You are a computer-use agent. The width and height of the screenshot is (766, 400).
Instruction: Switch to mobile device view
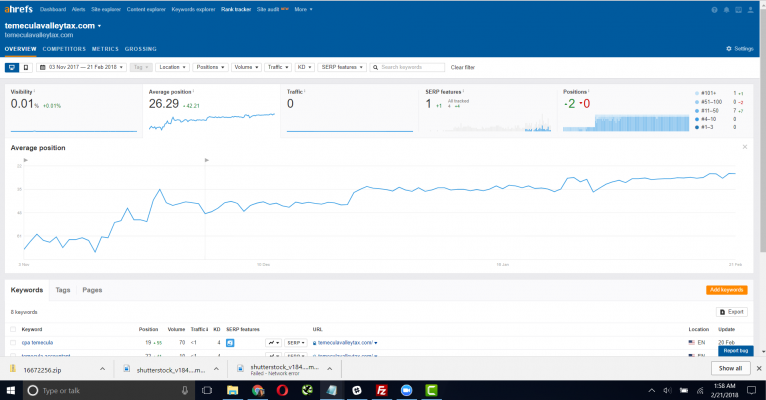pyautogui.click(x=25, y=67)
